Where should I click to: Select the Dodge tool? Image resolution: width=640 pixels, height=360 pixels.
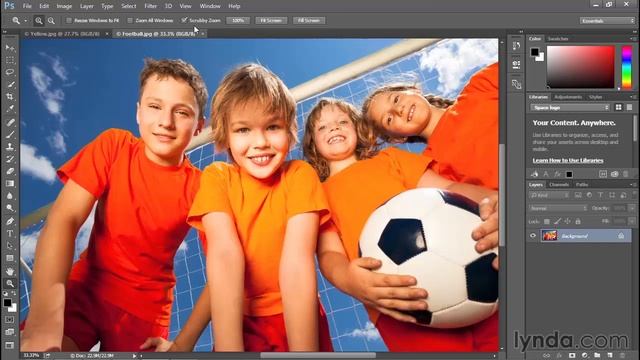click(x=10, y=208)
